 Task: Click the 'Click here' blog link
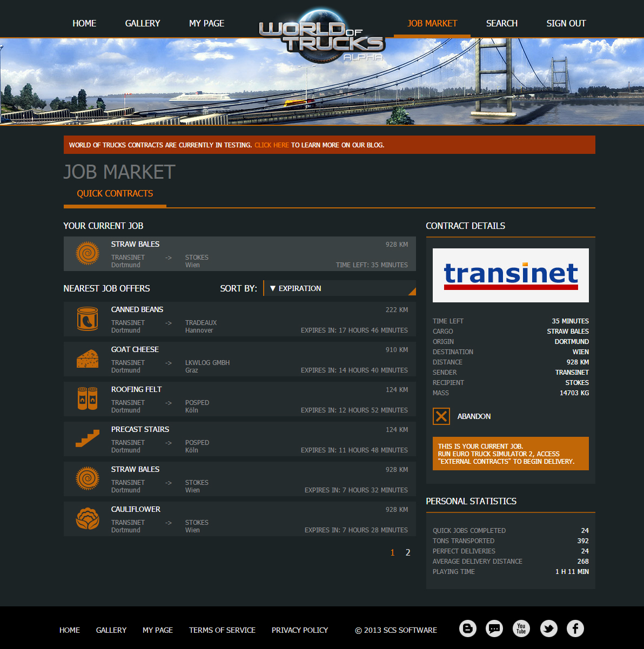pyautogui.click(x=272, y=145)
